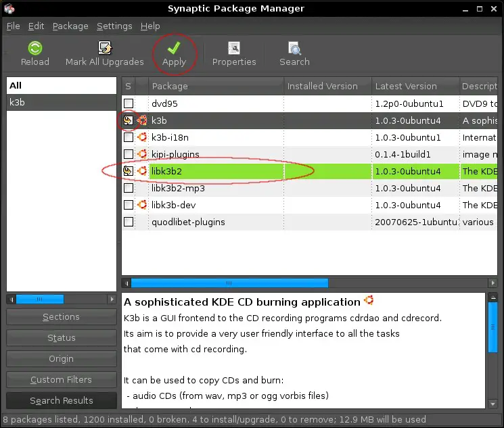
Task: Open the Package menu
Action: (70, 26)
